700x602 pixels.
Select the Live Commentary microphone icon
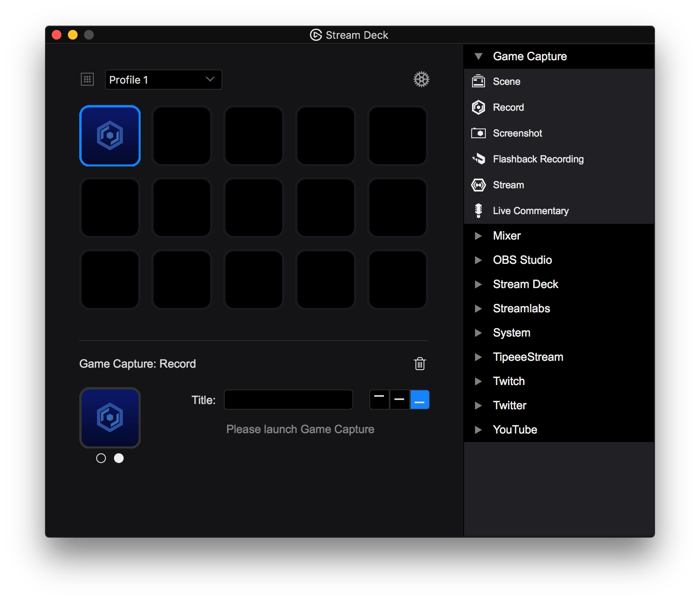479,210
